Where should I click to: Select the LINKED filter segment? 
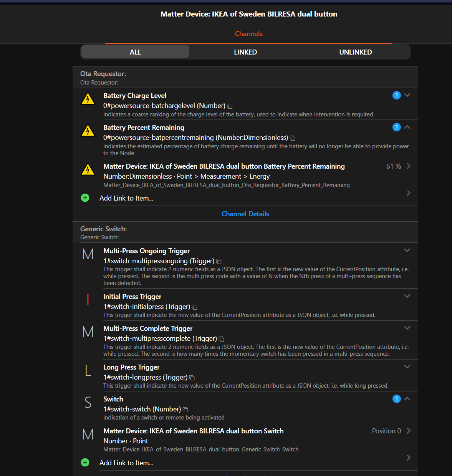click(x=245, y=52)
